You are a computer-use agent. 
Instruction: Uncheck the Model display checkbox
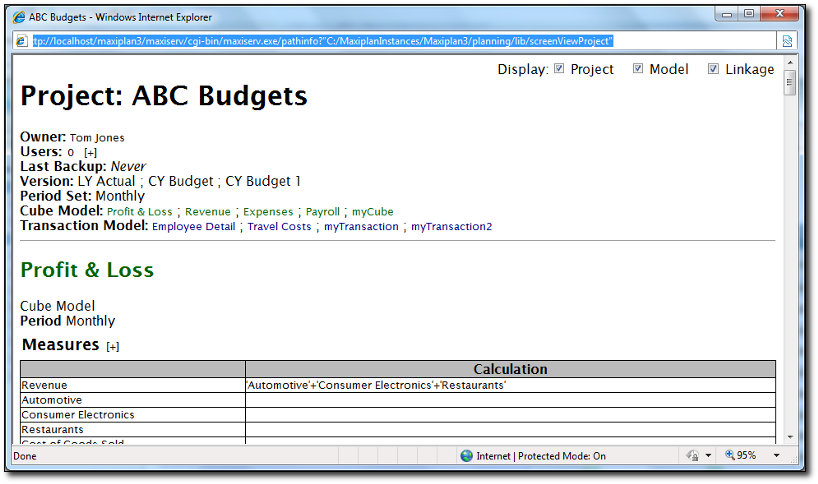pyautogui.click(x=637, y=69)
